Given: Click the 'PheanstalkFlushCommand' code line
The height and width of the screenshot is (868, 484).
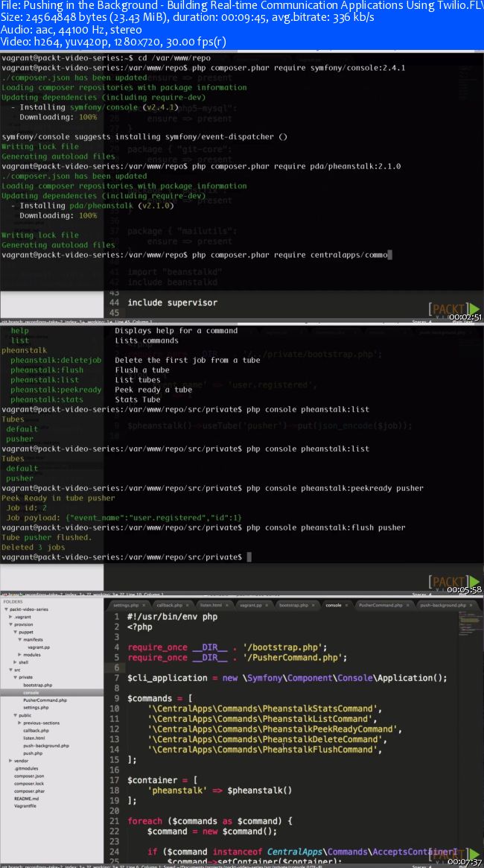Looking at the screenshot, I should (264, 750).
